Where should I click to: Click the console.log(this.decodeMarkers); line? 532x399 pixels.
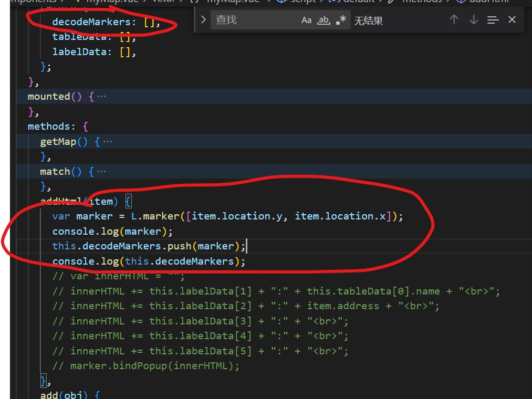[x=149, y=261]
